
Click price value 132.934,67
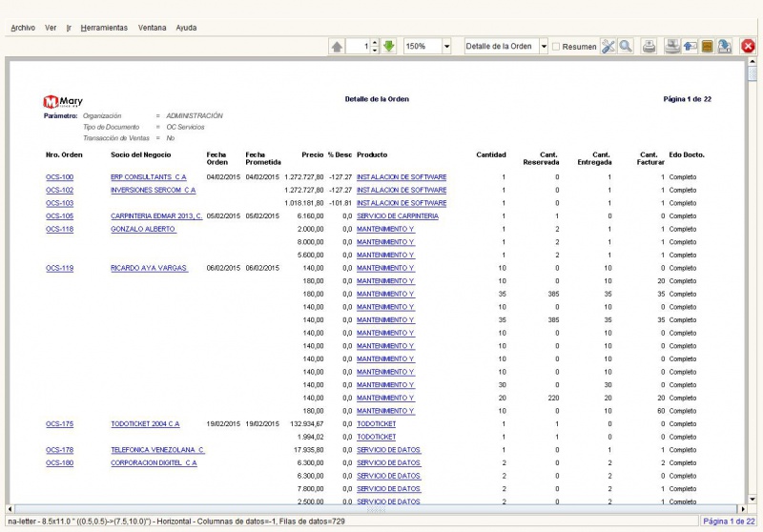click(307, 424)
